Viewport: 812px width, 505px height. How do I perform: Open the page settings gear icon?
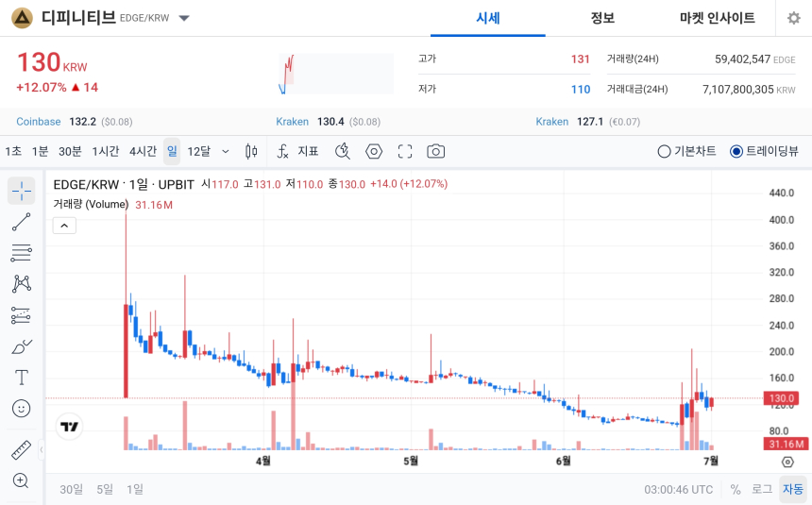point(793,18)
